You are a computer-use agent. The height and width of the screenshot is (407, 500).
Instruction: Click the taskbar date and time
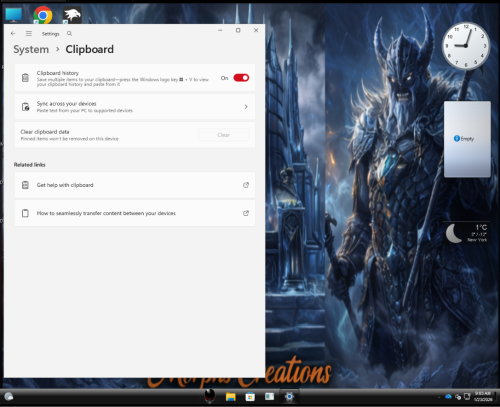point(483,396)
